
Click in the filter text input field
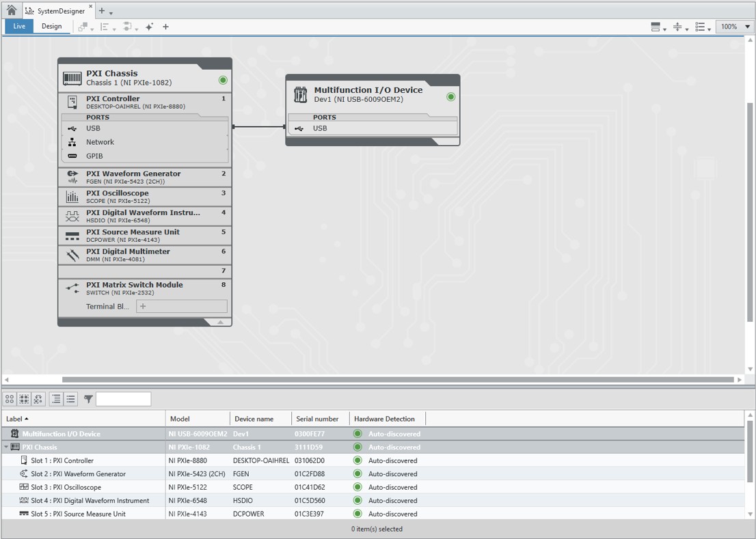[x=124, y=399]
